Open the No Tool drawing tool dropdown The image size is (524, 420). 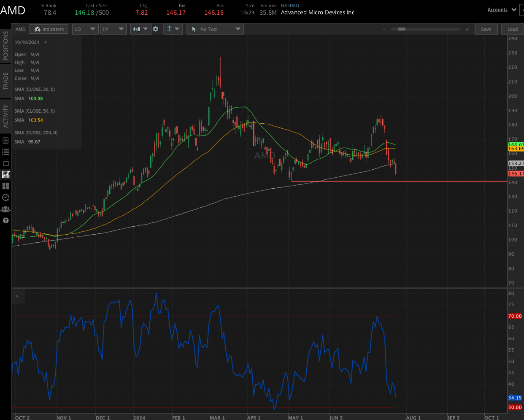[215, 29]
